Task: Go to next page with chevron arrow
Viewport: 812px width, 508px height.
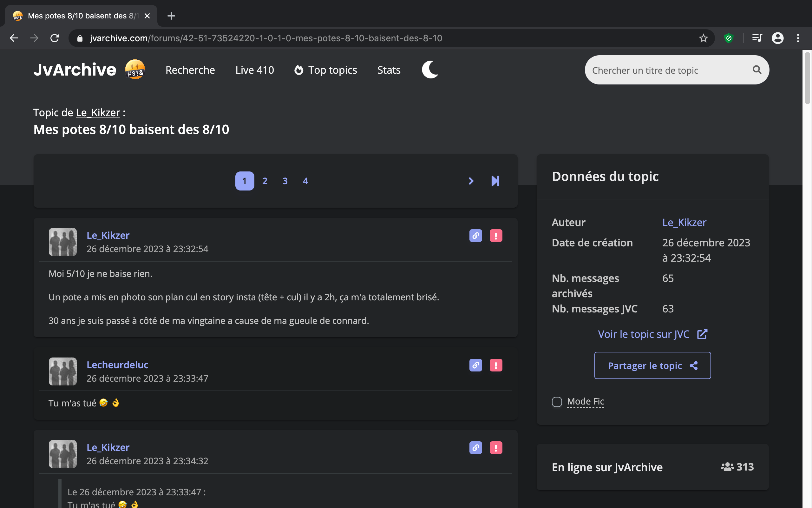Action: pyautogui.click(x=471, y=181)
